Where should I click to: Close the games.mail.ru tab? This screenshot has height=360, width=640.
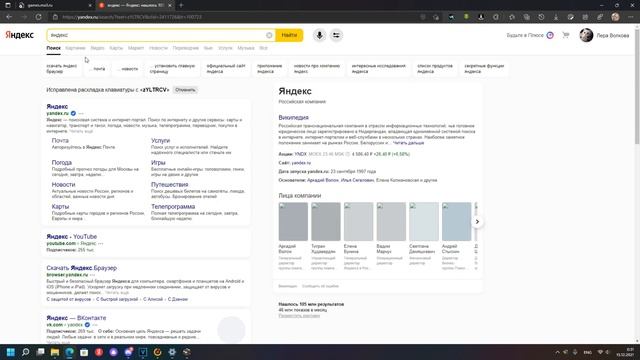[90, 5]
